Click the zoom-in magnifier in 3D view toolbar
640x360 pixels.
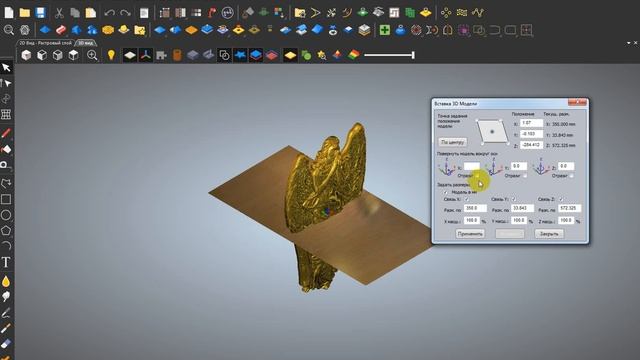coord(92,55)
